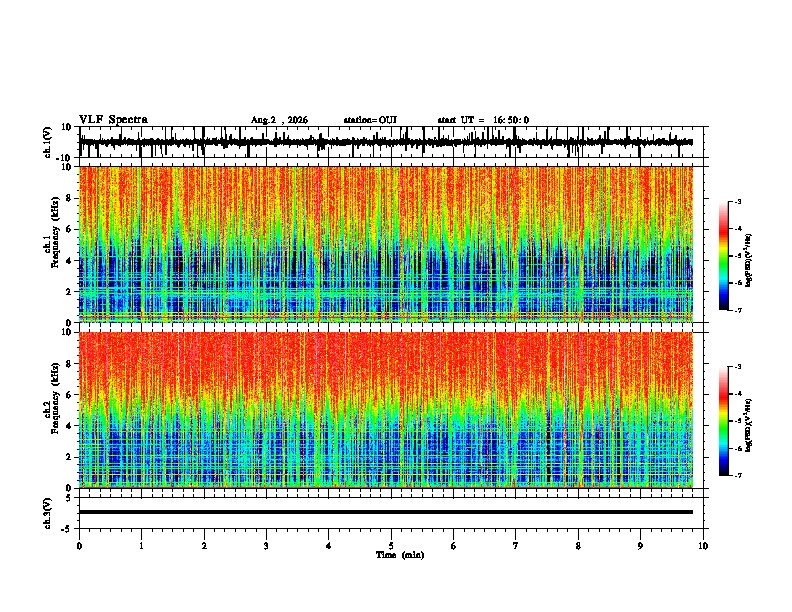Click the date text "Aug.2 , 2026"
The image size is (792, 612).
(279, 120)
